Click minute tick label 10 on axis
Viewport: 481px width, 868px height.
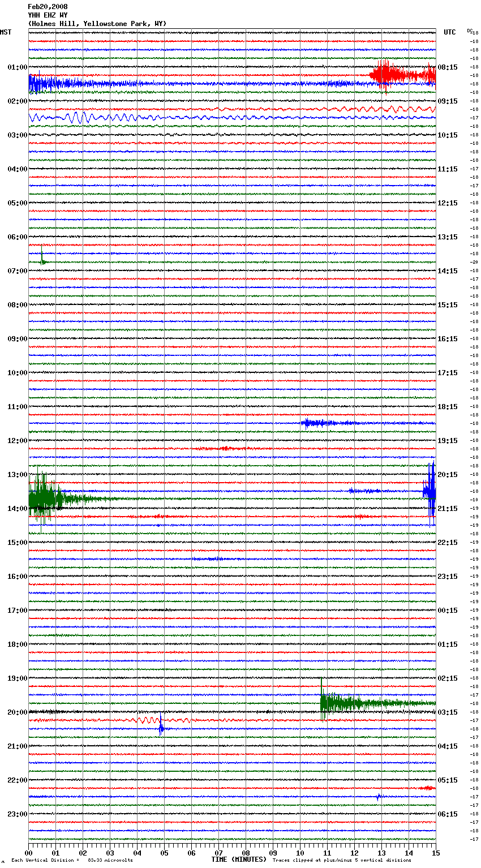(x=300, y=853)
